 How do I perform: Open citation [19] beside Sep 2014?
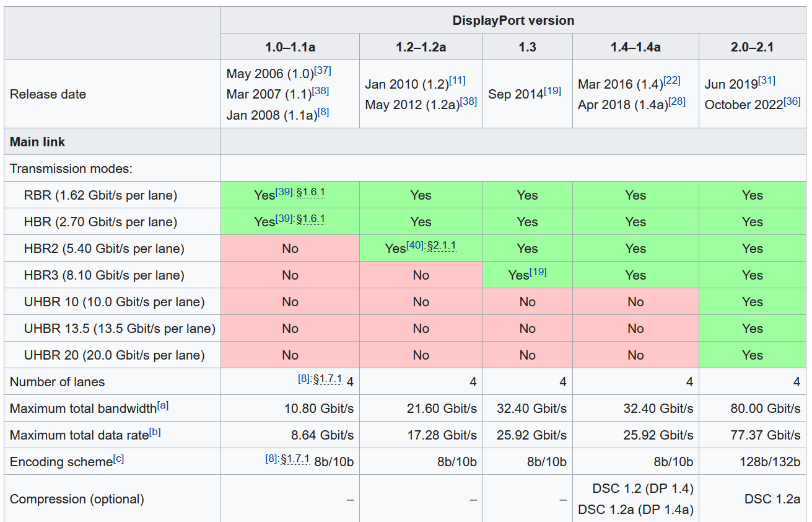tap(552, 91)
